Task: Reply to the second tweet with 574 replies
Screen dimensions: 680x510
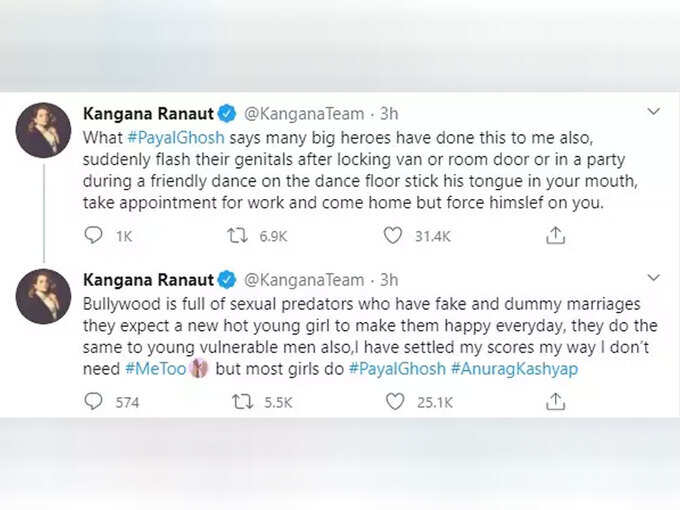Action: click(x=93, y=402)
